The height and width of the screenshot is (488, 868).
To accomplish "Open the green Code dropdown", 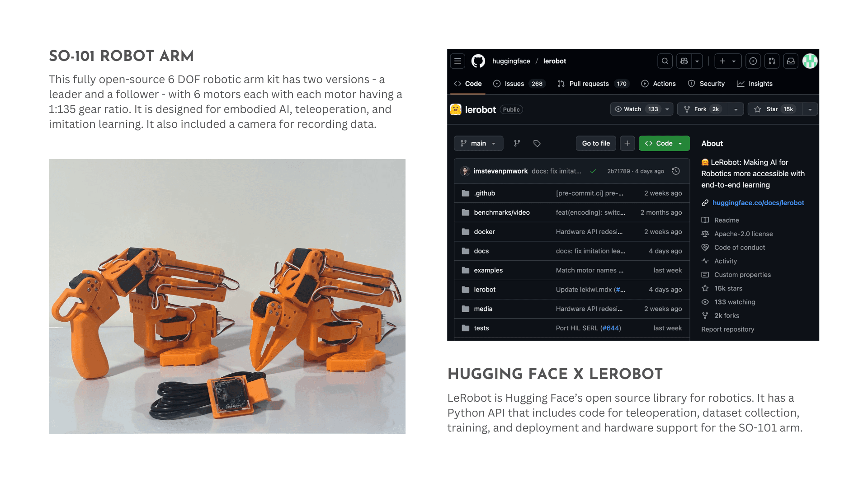I will point(664,143).
